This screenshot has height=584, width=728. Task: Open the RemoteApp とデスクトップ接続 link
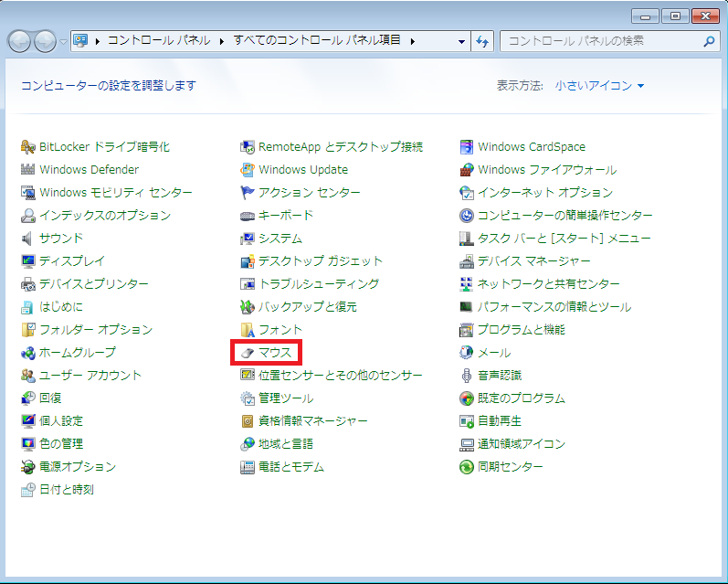341,147
